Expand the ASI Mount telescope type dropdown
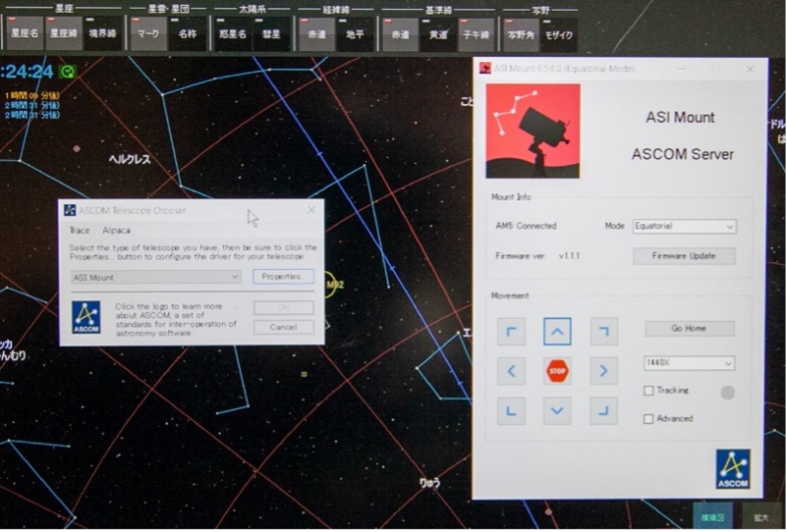Viewport: 787px width, 532px height. 156,277
